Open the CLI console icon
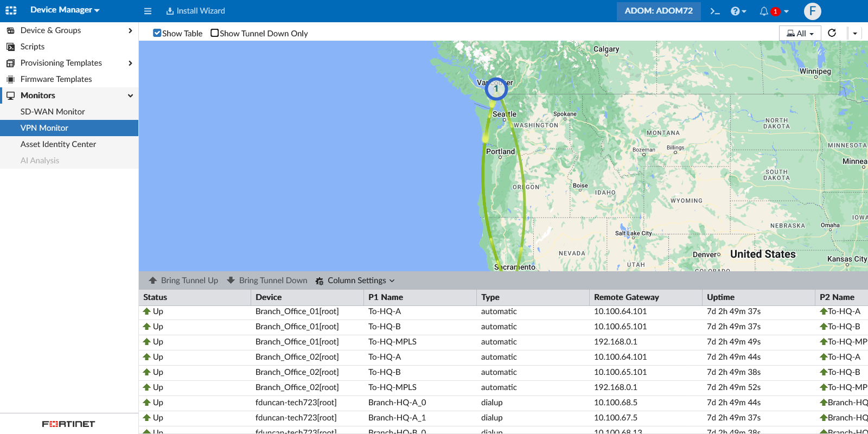868x434 pixels. click(715, 11)
